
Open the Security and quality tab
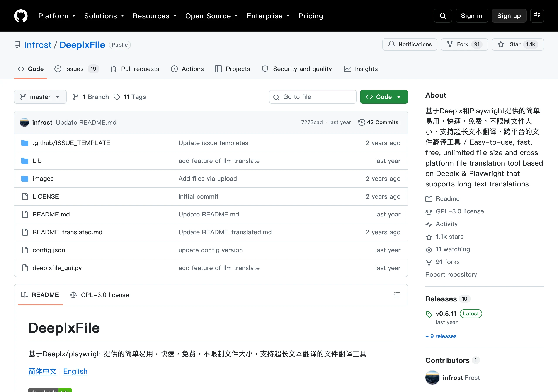[297, 69]
